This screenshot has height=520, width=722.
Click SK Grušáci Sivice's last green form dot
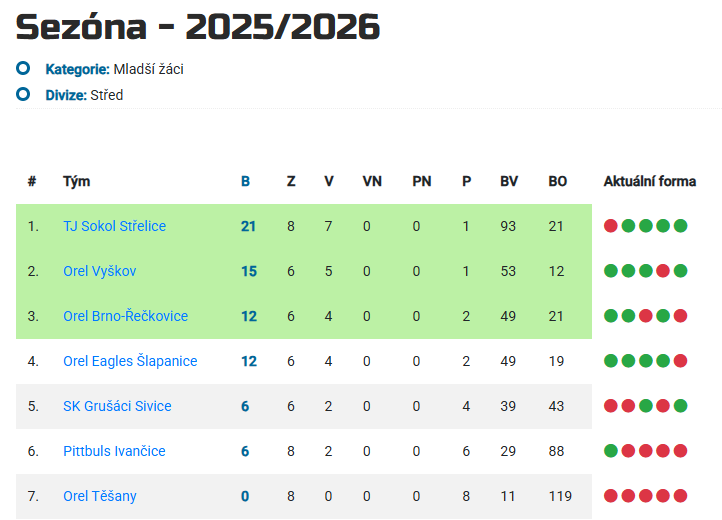click(681, 406)
